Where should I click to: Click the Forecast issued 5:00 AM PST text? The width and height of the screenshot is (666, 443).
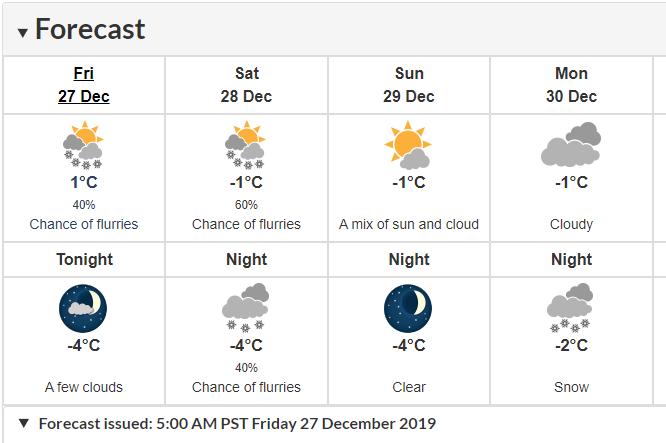(237, 423)
